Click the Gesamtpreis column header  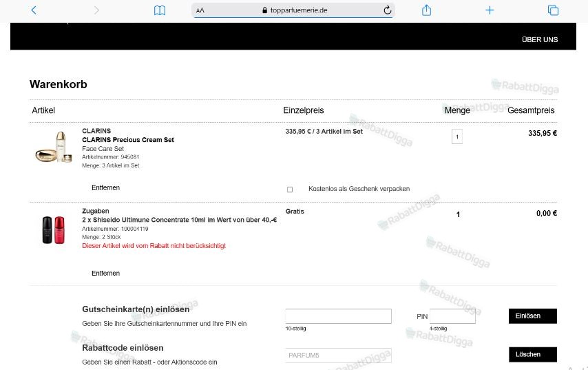click(x=531, y=110)
